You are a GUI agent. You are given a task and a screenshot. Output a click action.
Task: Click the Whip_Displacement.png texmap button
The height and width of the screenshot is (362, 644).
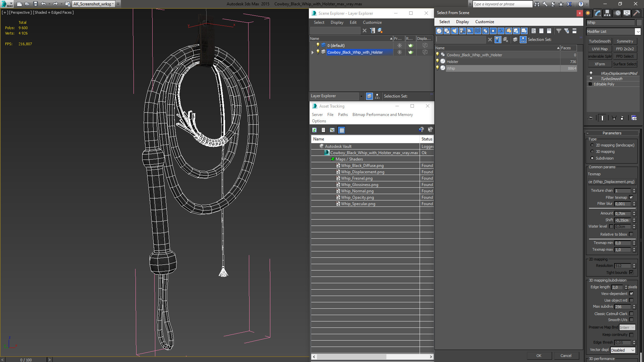pyautogui.click(x=611, y=182)
